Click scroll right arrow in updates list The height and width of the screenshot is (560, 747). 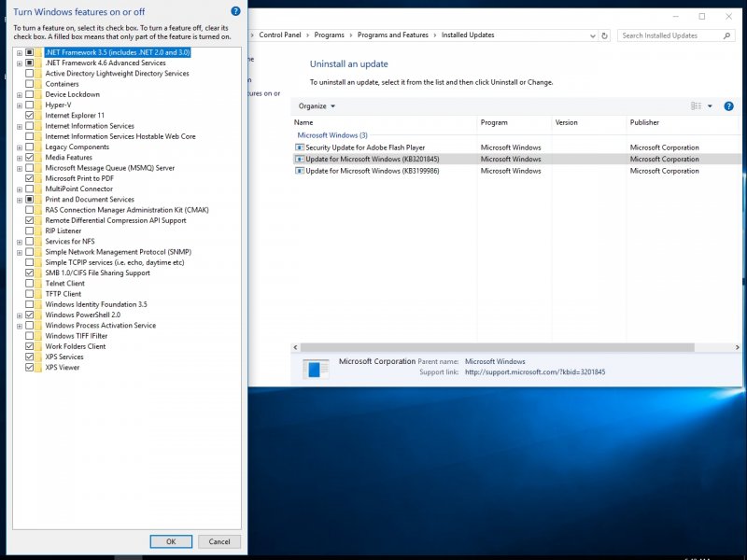pos(737,347)
